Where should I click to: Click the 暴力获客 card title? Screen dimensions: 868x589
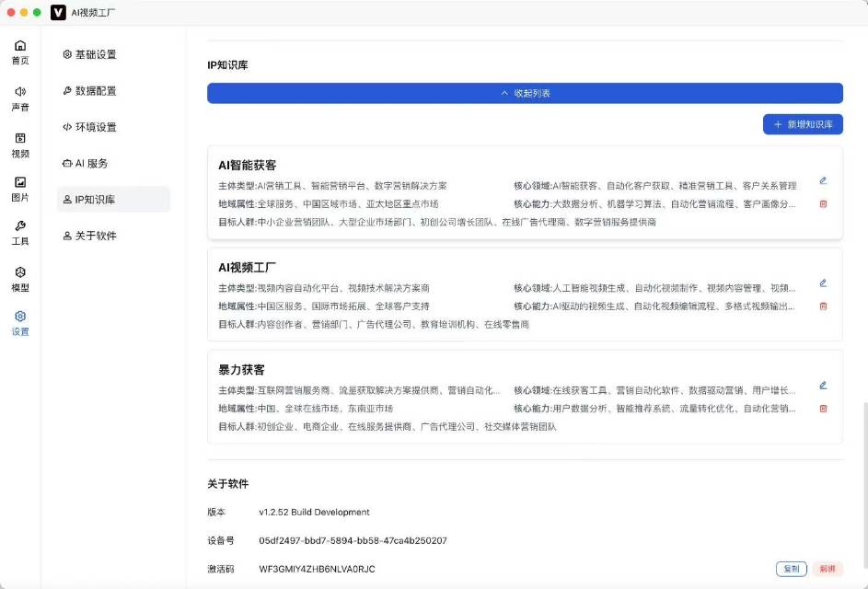[x=241, y=370]
